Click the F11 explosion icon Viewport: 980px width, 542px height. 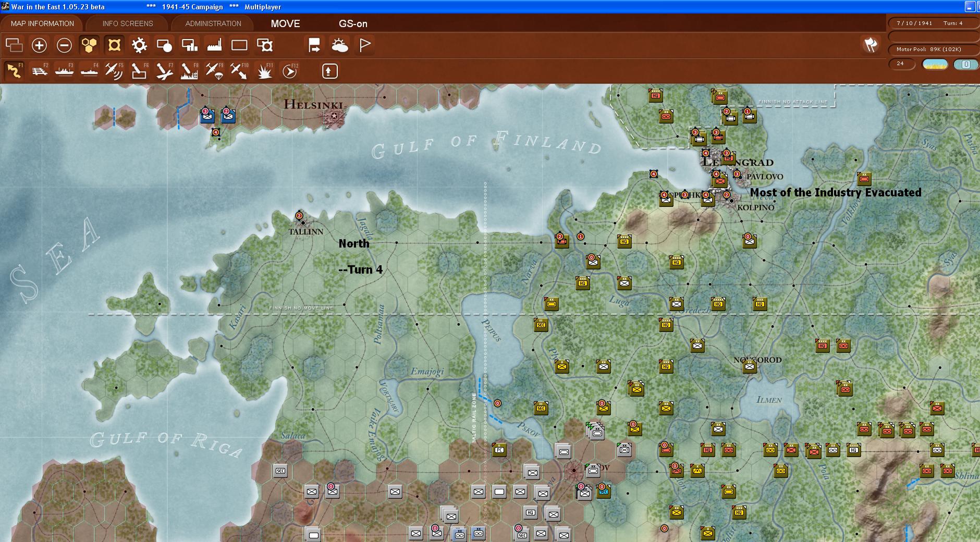(265, 71)
